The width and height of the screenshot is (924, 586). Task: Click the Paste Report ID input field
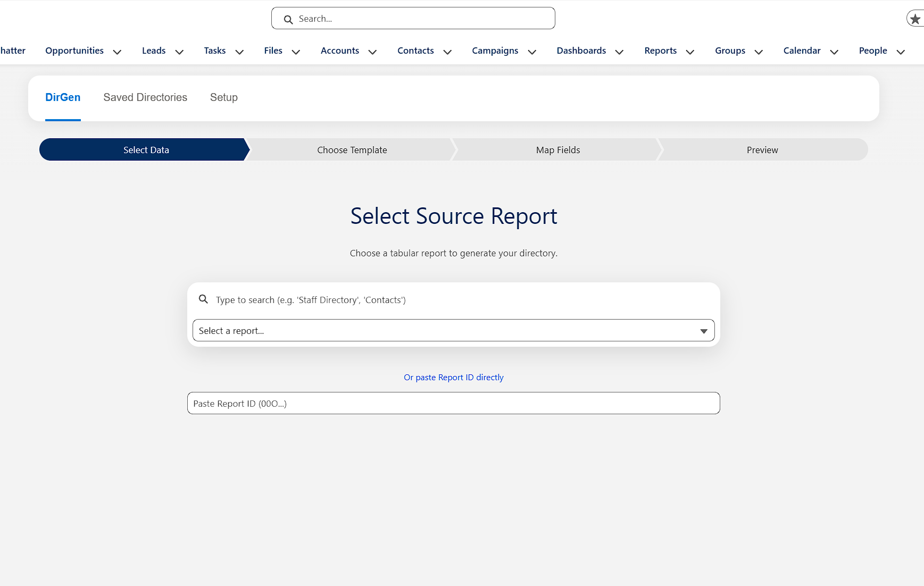453,403
